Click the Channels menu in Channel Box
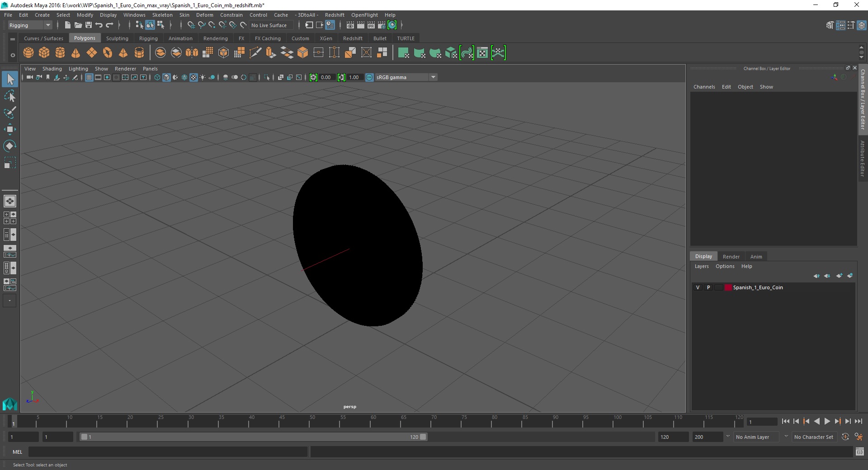This screenshot has width=868, height=470. [704, 87]
